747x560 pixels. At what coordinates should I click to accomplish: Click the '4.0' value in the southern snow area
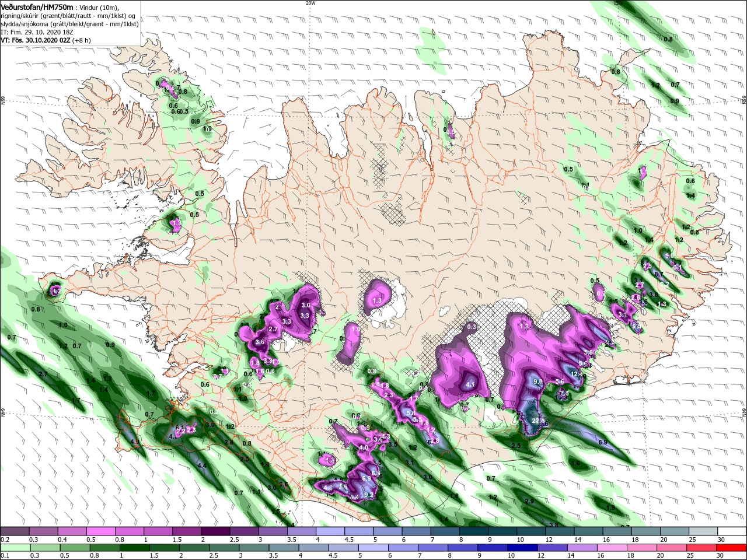tap(363, 447)
